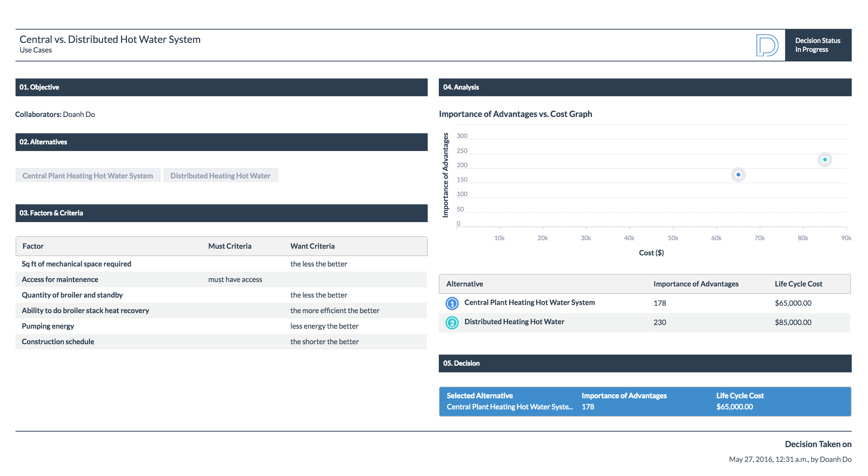
Task: Click the 02. Alternatives section header
Action: (221, 142)
